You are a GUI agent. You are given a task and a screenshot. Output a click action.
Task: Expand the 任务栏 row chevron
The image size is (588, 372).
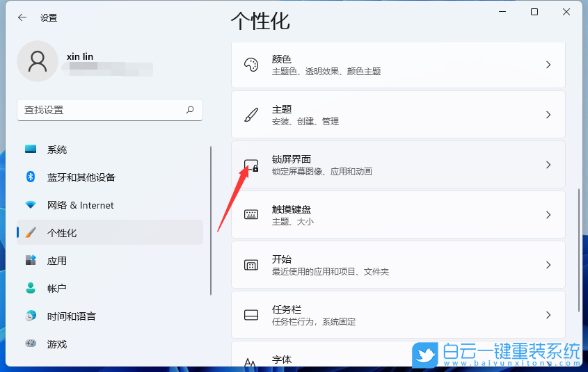pyautogui.click(x=548, y=315)
